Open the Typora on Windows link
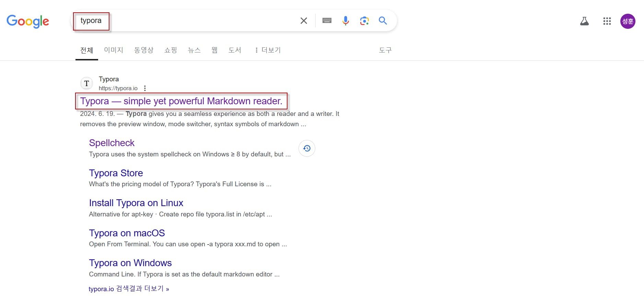Viewport: 644px width, 296px height. pos(130,263)
